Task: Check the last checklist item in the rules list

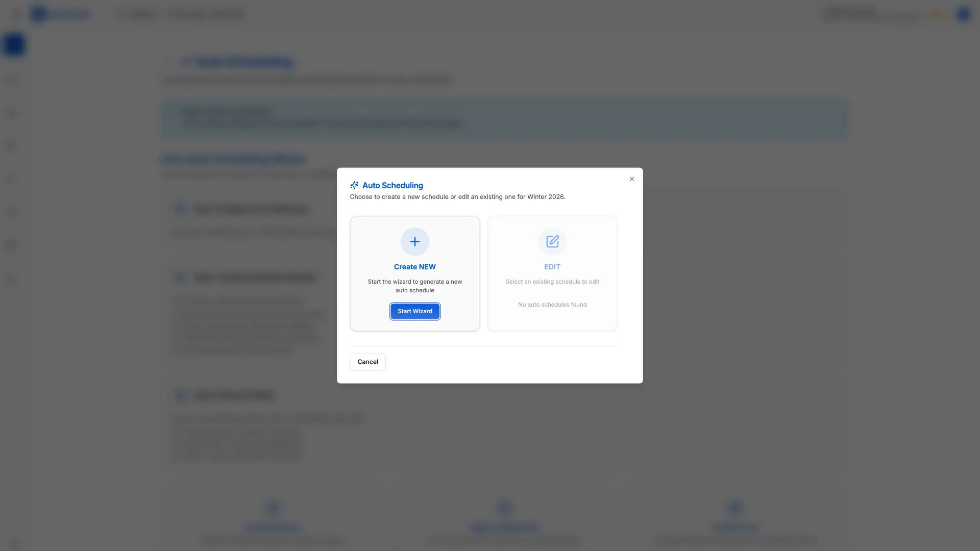Action: [x=177, y=349]
